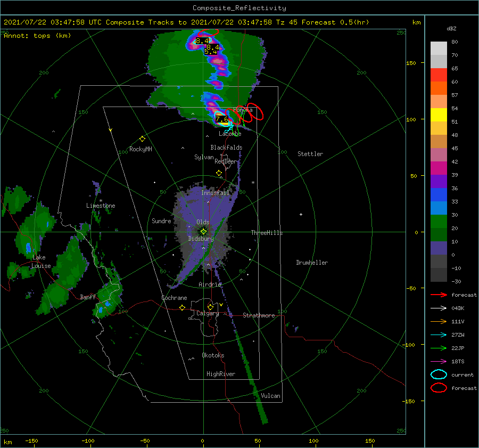
Task: Click the red forecast arrow in legend
Action: click(439, 295)
